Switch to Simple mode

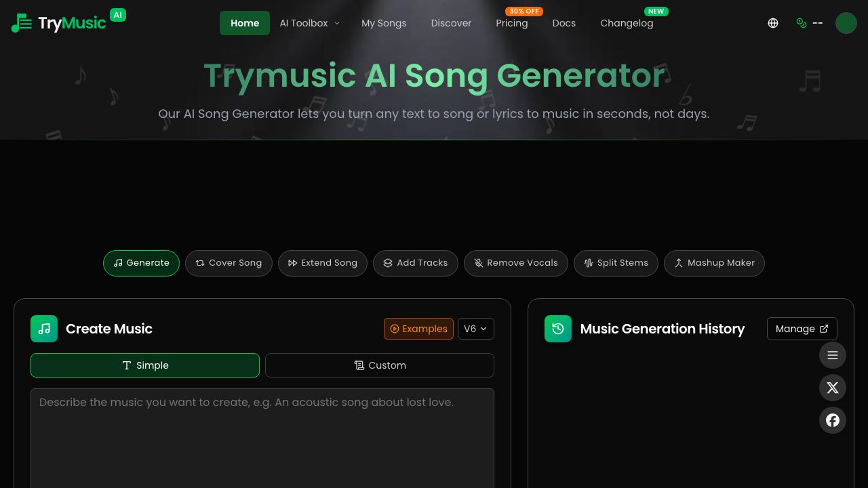click(145, 365)
